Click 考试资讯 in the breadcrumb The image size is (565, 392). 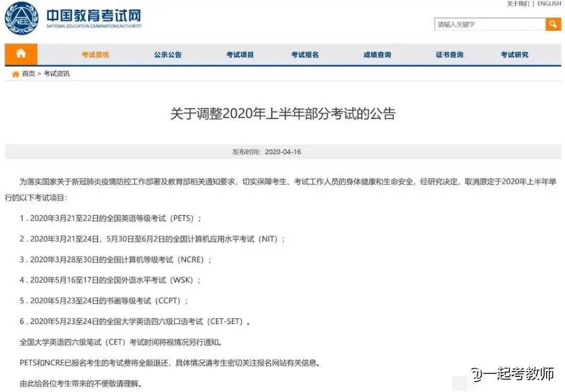56,73
